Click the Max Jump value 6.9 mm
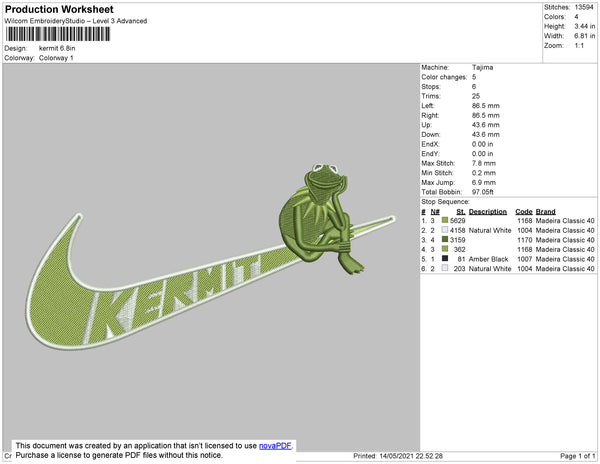Image resolution: width=600 pixels, height=464 pixels. 483,182
